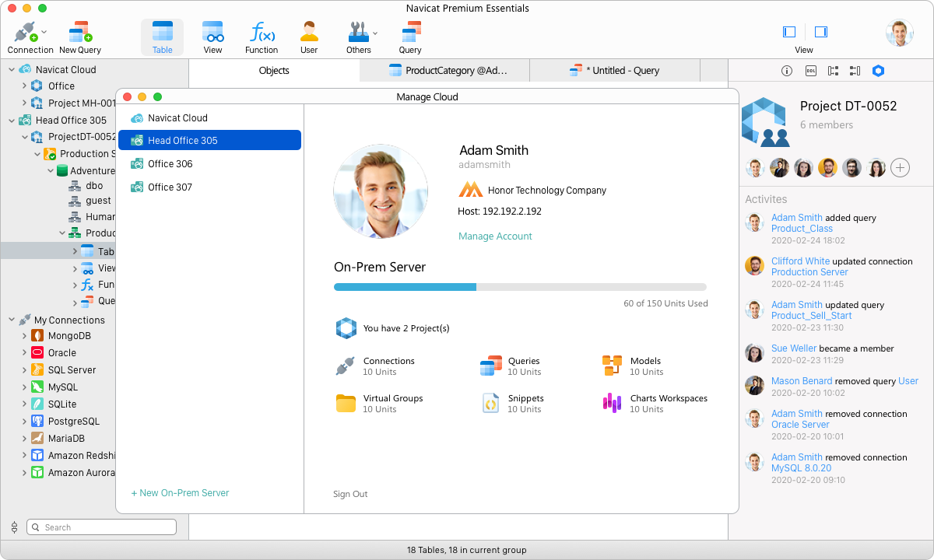Open the Production Server activity link

[x=809, y=272]
